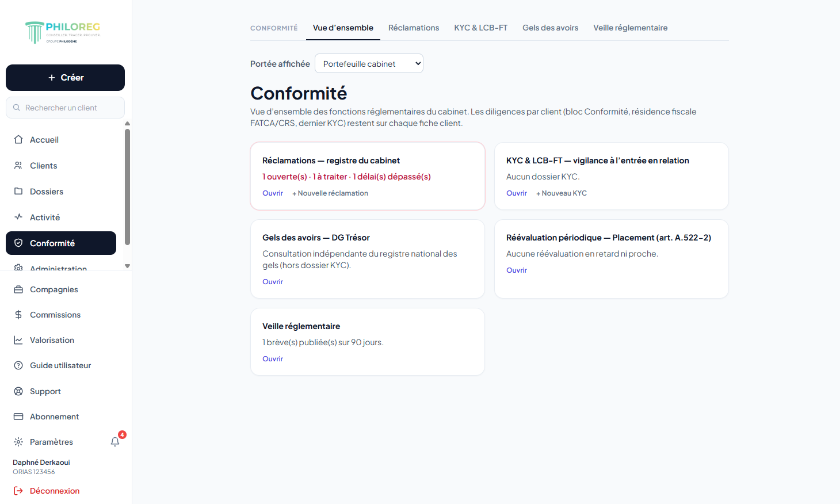Click the Paramètres gear icon
The height and width of the screenshot is (504, 840).
pos(18,442)
